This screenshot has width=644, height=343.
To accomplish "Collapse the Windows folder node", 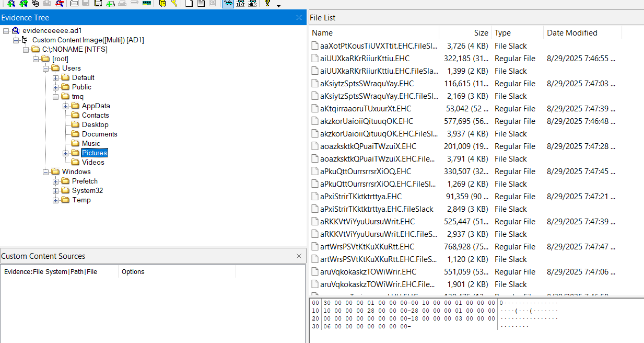I will pyautogui.click(x=45, y=172).
